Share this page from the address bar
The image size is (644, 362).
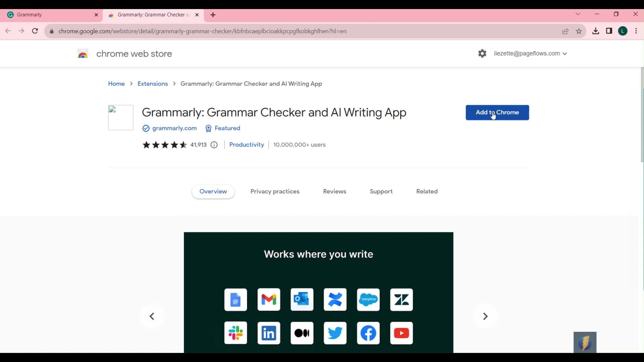[x=565, y=31]
